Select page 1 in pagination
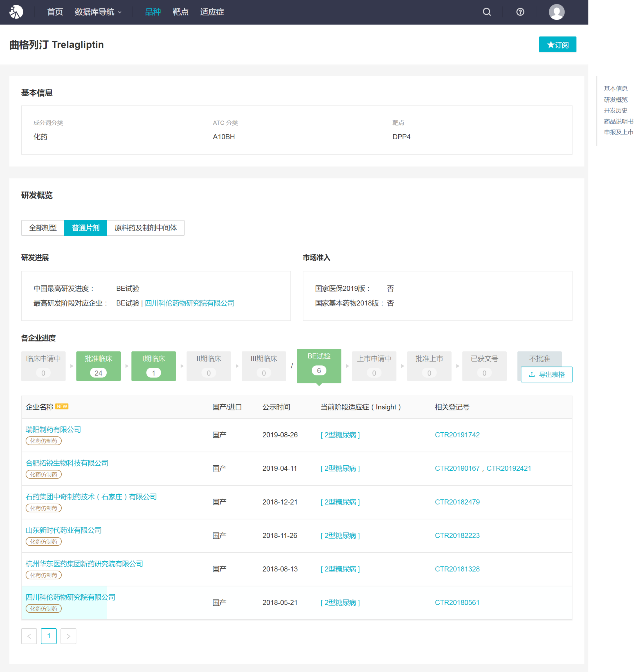This screenshot has height=672, width=638. (x=49, y=636)
